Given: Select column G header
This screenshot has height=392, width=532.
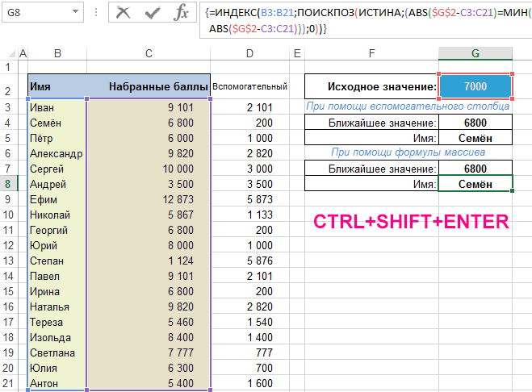Looking at the screenshot, I should (475, 53).
